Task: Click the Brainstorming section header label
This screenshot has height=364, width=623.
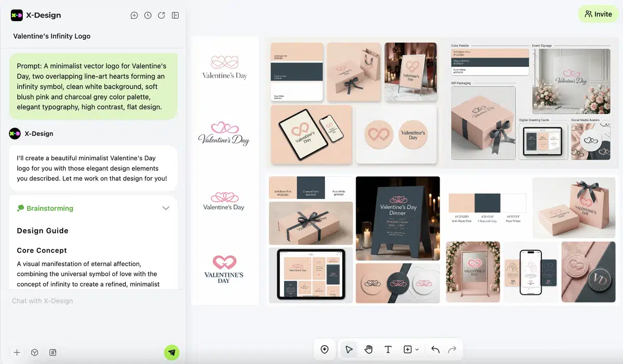Action: [50, 208]
